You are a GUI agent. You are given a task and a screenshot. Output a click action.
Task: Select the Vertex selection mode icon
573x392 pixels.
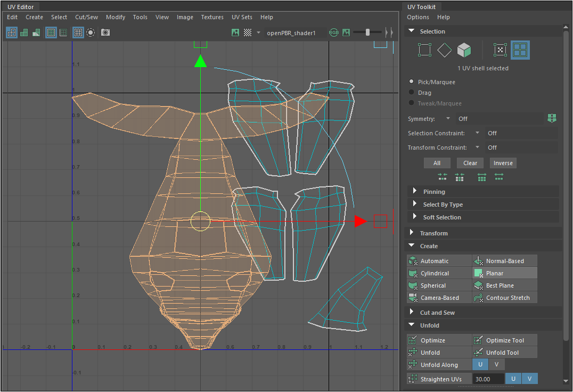coord(424,50)
